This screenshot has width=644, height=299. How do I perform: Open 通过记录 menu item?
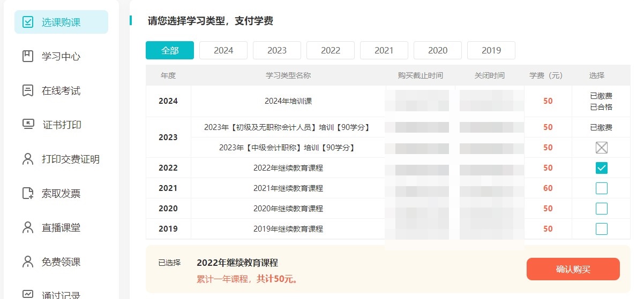click(61, 294)
